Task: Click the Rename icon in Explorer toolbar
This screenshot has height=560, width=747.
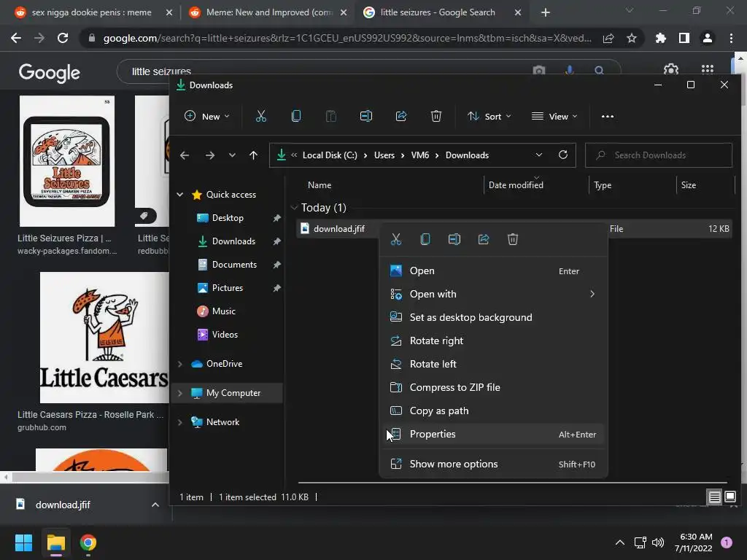Action: pyautogui.click(x=366, y=116)
